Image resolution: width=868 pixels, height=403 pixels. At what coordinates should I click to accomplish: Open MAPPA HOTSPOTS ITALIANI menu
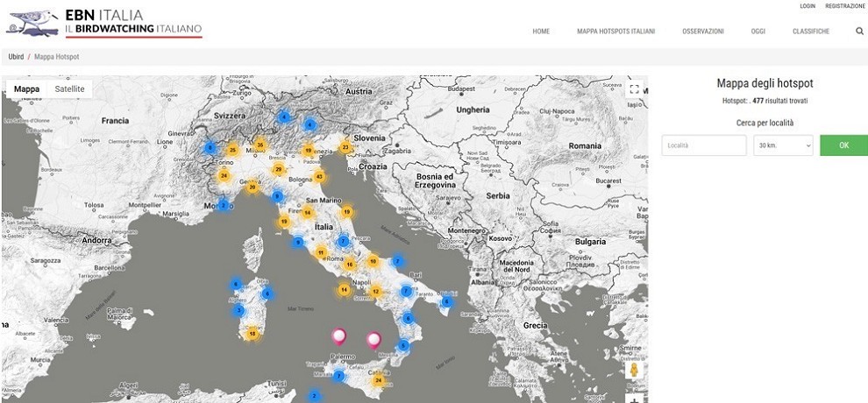(615, 32)
